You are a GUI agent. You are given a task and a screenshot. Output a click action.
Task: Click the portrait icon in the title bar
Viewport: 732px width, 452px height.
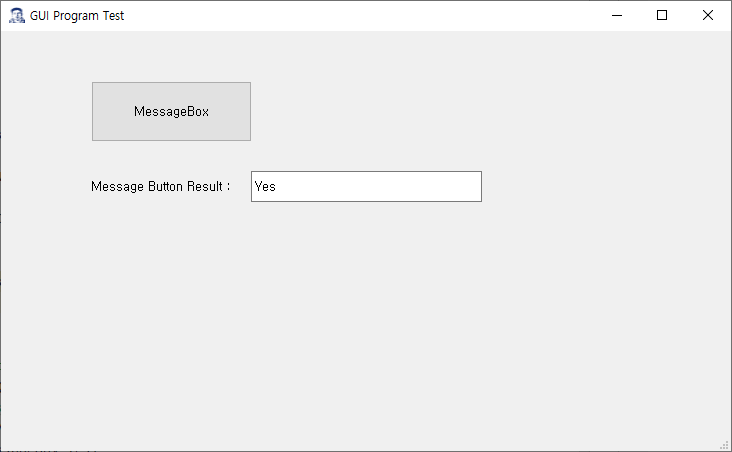[x=17, y=15]
